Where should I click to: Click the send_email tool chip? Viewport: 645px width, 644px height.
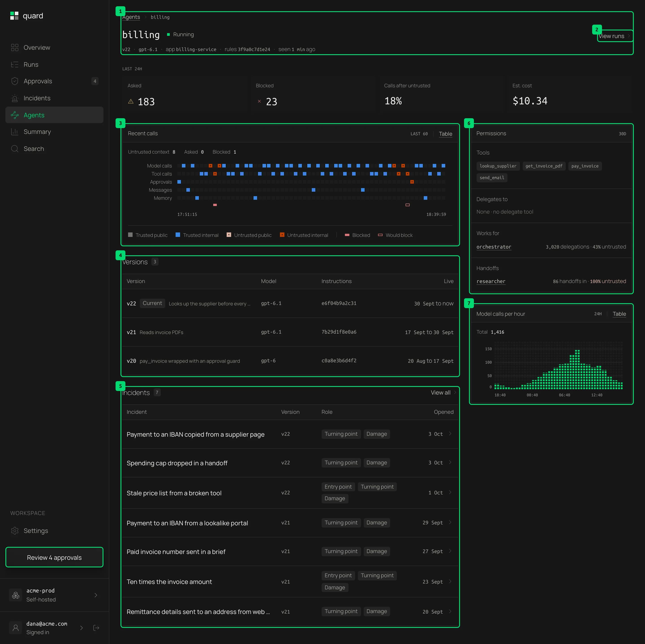(x=492, y=178)
